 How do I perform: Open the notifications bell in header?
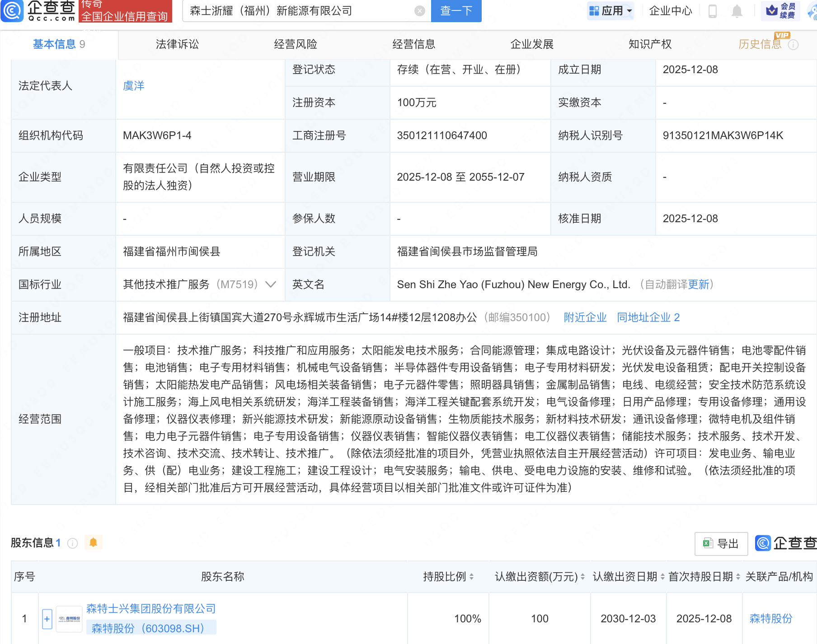tap(737, 11)
